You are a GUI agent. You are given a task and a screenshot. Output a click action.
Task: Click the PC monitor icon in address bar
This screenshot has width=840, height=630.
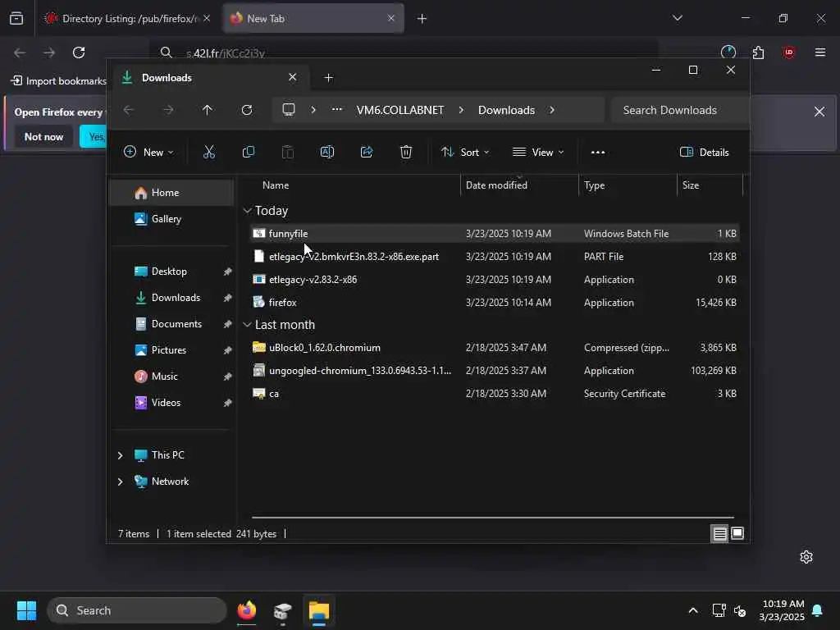[x=289, y=110]
